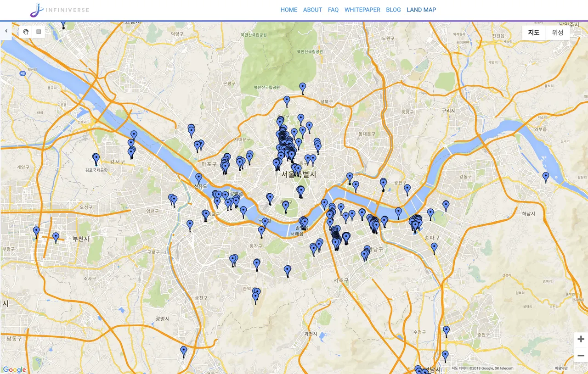Navigate to FAQ
The image size is (588, 374).
334,10
